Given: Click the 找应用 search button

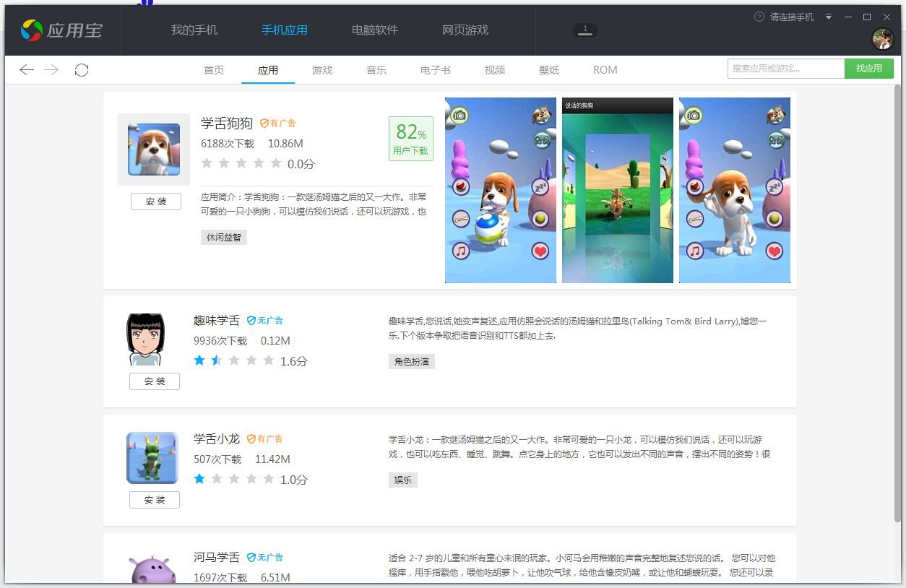Looking at the screenshot, I should [869, 68].
